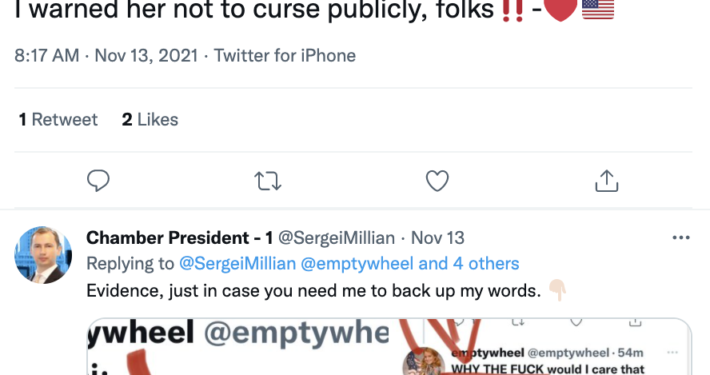Click the retweet arrows icon
Screen dimensions: 710x375
pos(268,181)
